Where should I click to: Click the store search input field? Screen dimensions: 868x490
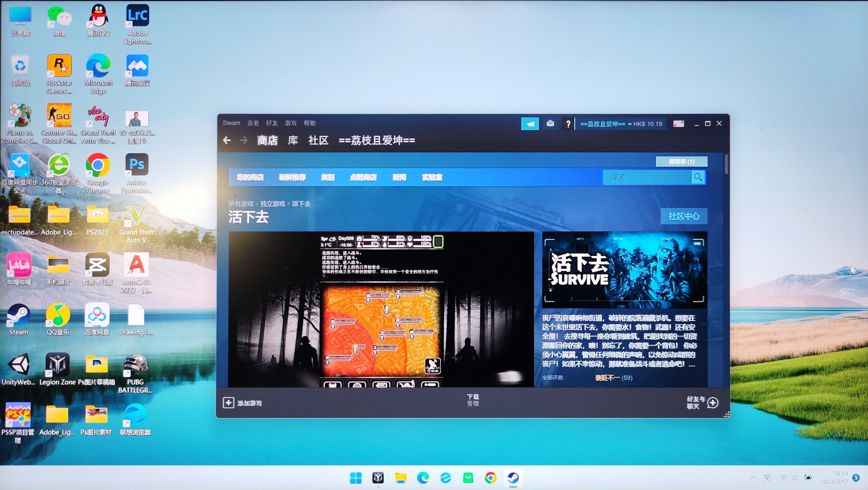click(x=647, y=177)
